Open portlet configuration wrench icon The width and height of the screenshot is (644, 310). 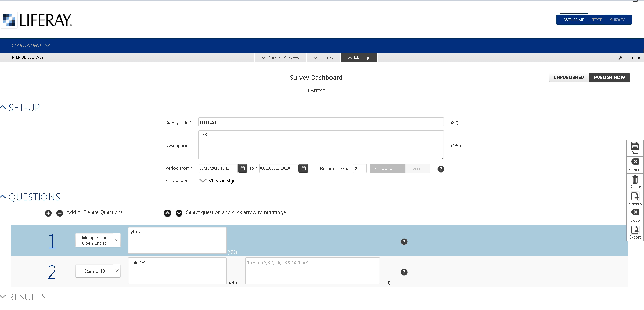click(620, 58)
